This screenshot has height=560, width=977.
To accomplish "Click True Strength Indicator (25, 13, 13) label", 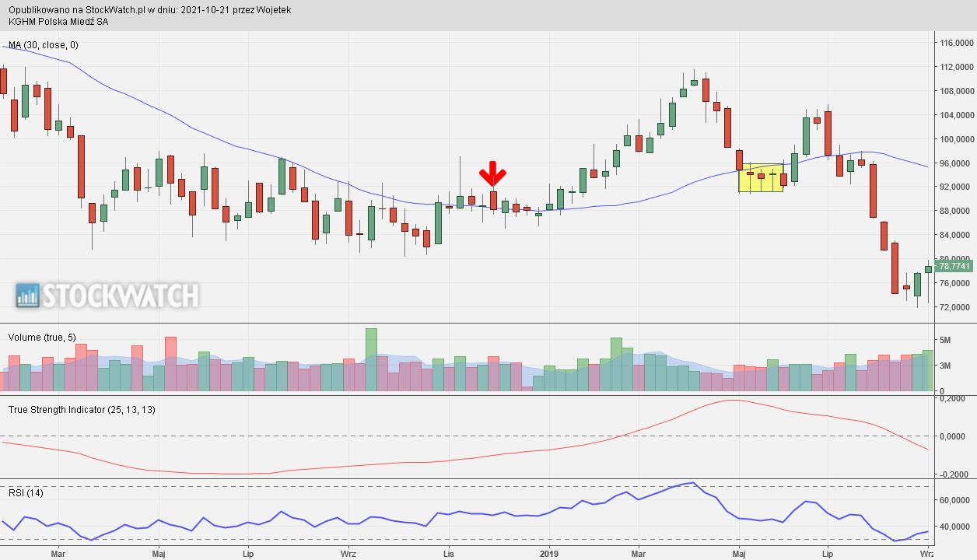I will (82, 409).
